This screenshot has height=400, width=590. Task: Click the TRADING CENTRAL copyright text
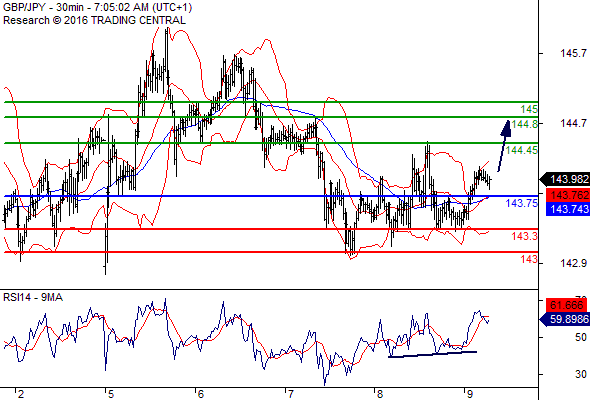94,20
